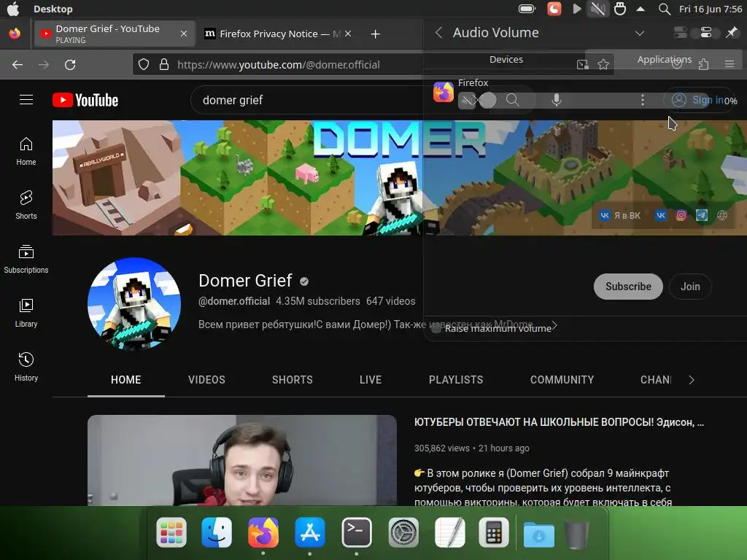Screen dimensions: 747x560
Task: Switch to the Applications tab
Action: click(x=664, y=60)
